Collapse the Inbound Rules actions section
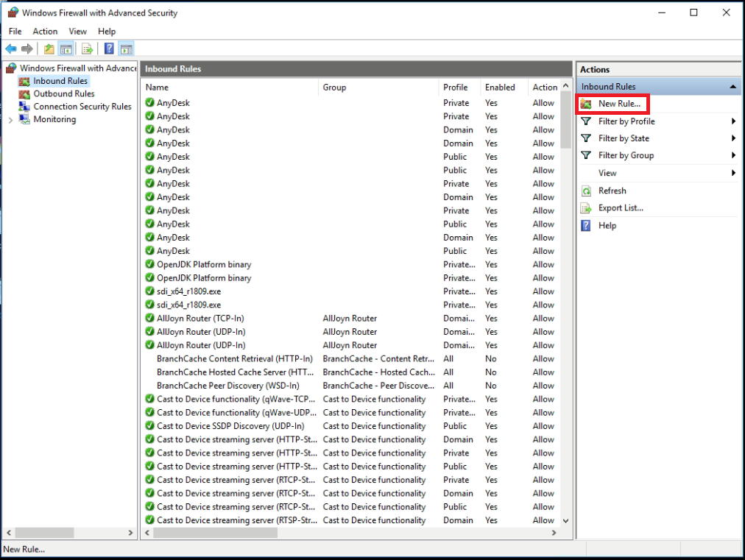Image resolution: width=745 pixels, height=560 pixels. click(x=733, y=86)
